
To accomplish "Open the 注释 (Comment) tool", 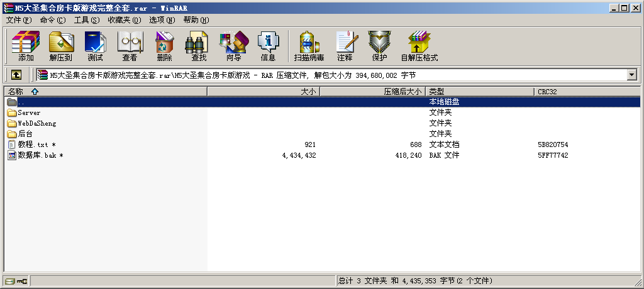I will coord(345,46).
